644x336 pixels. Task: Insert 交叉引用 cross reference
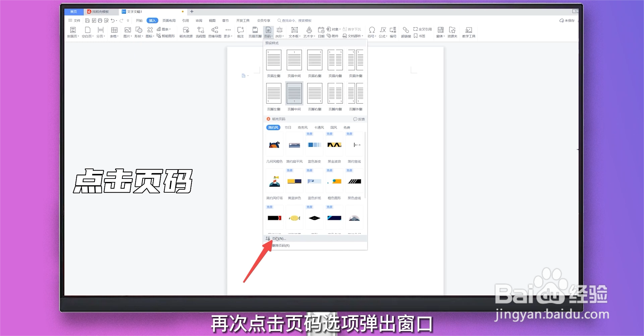click(423, 29)
